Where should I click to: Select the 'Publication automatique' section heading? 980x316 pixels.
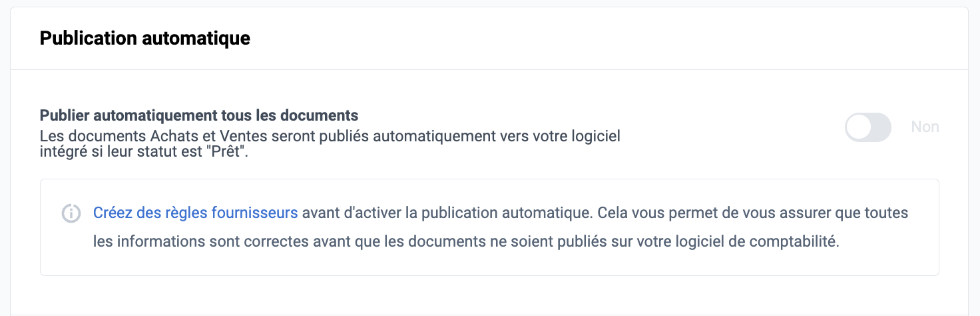click(145, 38)
